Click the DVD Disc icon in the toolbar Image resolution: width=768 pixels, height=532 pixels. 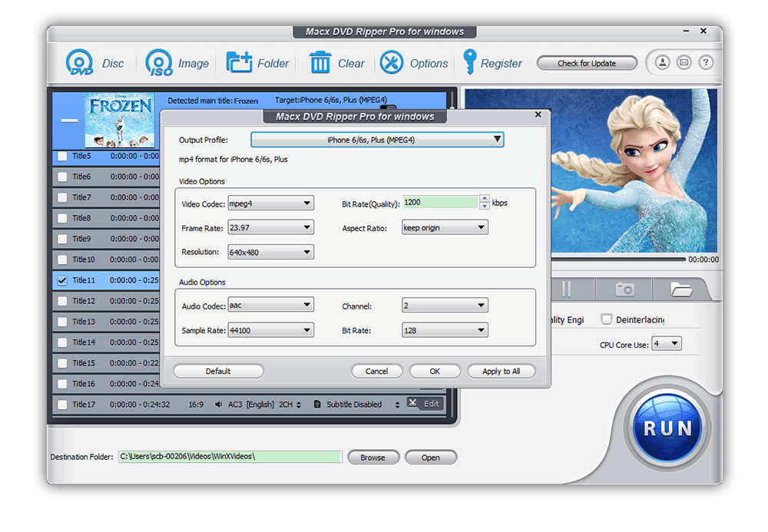80,63
